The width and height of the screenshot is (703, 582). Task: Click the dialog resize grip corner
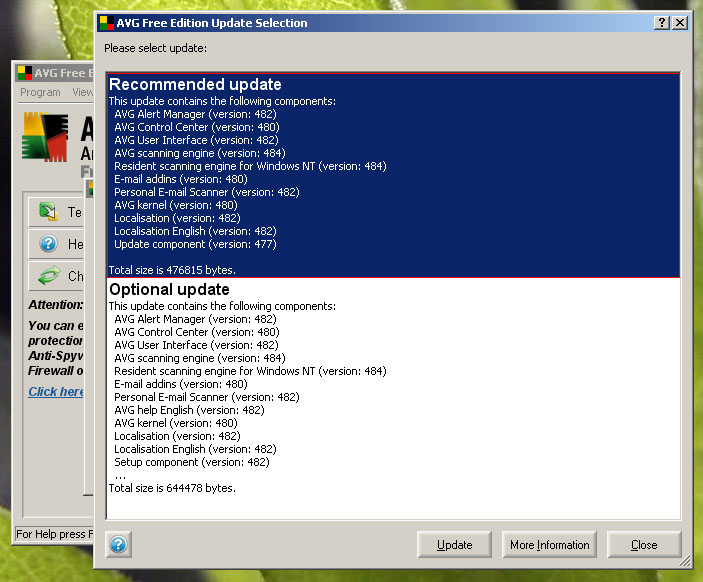685,560
